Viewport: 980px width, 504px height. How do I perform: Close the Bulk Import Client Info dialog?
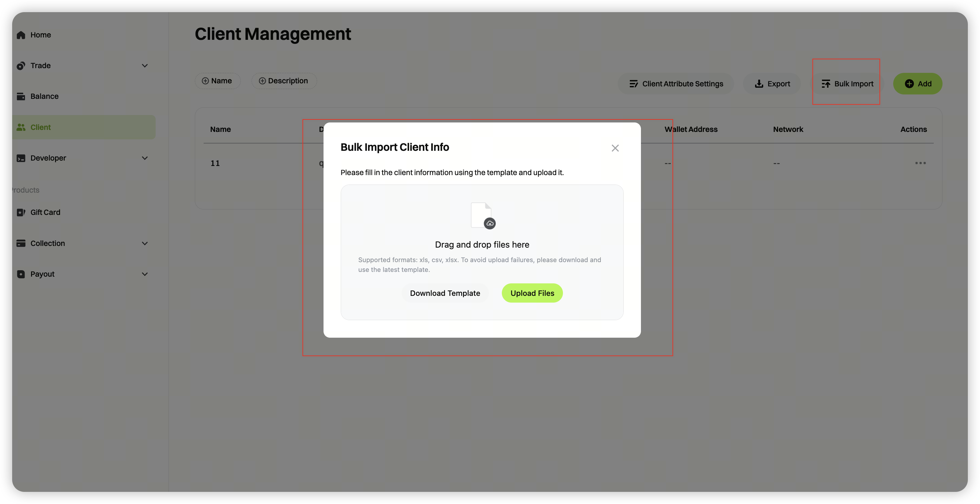(615, 148)
